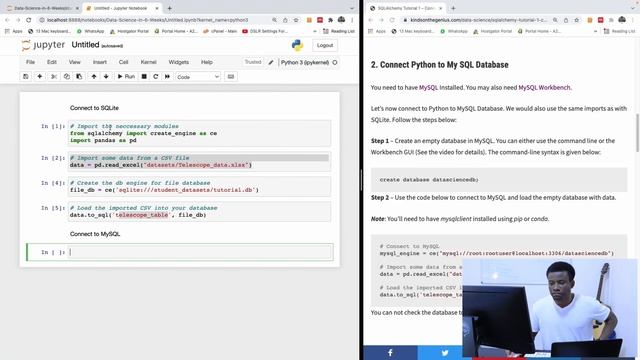
Task: Paste cells below in Jupyter toolbar
Action: [x=79, y=77]
